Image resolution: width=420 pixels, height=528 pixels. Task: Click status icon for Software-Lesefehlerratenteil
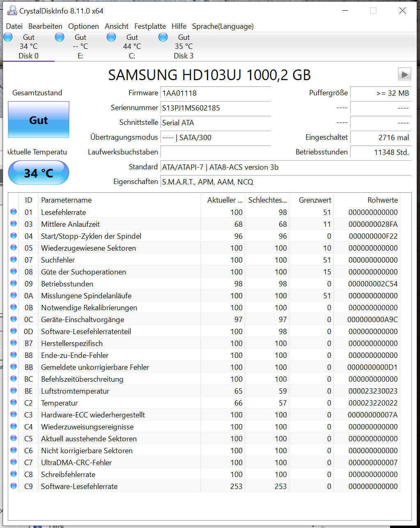coord(14,331)
